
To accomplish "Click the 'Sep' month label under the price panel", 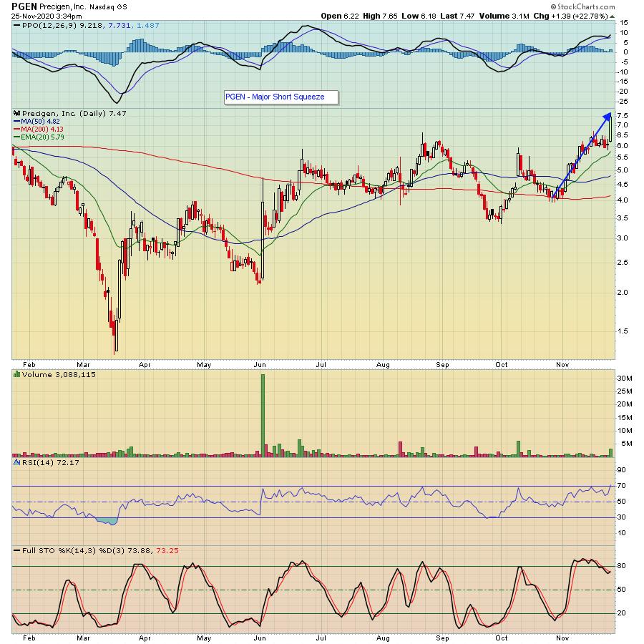I will 442,365.
